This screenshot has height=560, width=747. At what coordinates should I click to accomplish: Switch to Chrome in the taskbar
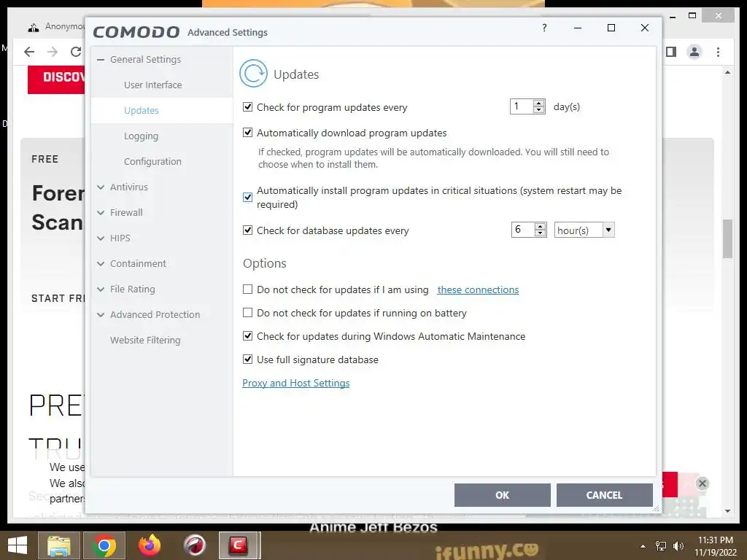(104, 545)
